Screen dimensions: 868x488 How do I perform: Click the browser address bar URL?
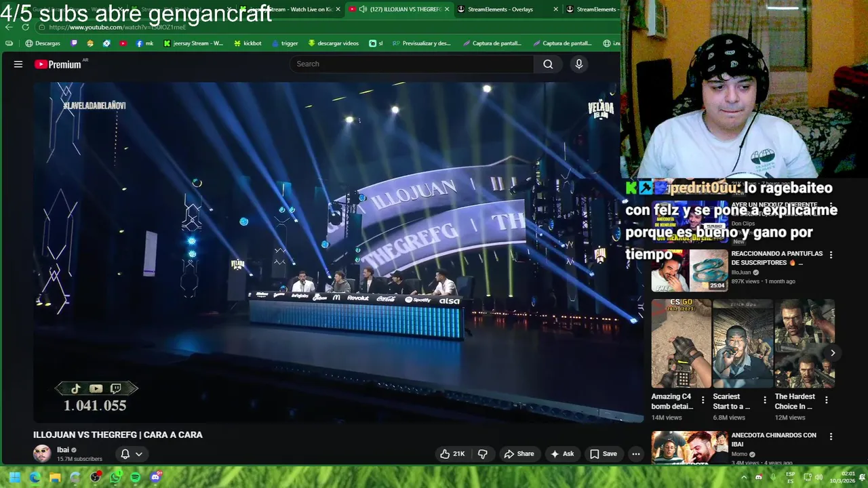tap(117, 27)
